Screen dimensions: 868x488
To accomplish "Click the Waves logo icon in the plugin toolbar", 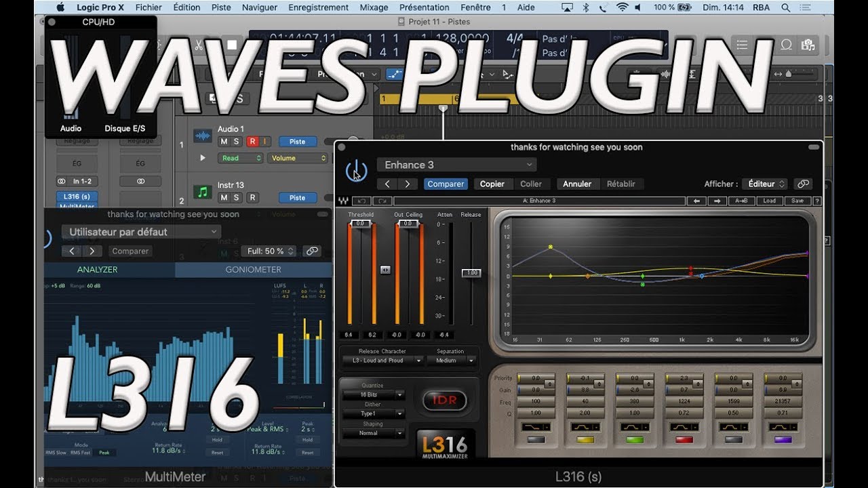I will 344,201.
